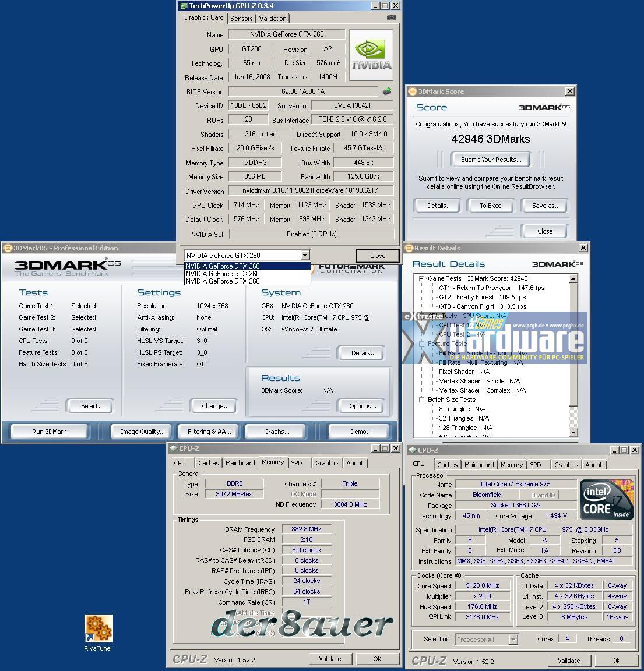
Task: Open the SPD tab in CPU-Z Memory window
Action: [x=296, y=463]
